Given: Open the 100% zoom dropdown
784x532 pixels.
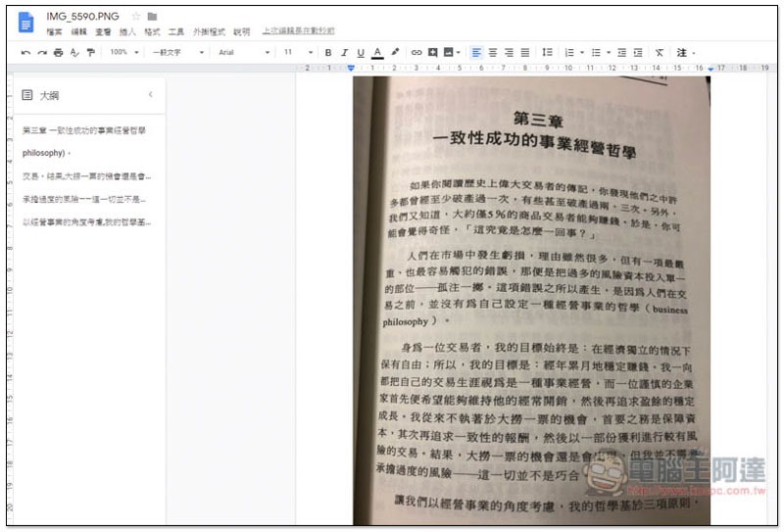Looking at the screenshot, I should point(124,52).
